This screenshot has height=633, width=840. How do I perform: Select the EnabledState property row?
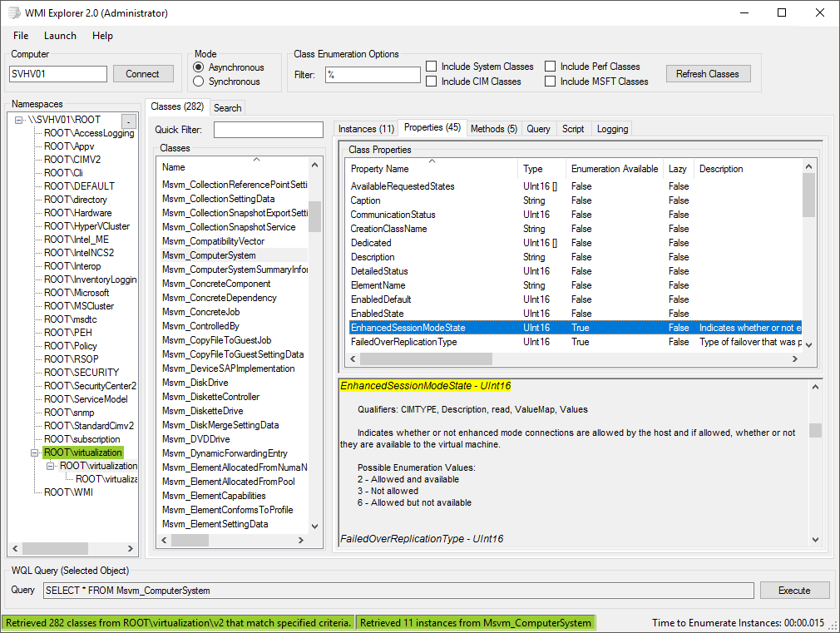tap(576, 314)
